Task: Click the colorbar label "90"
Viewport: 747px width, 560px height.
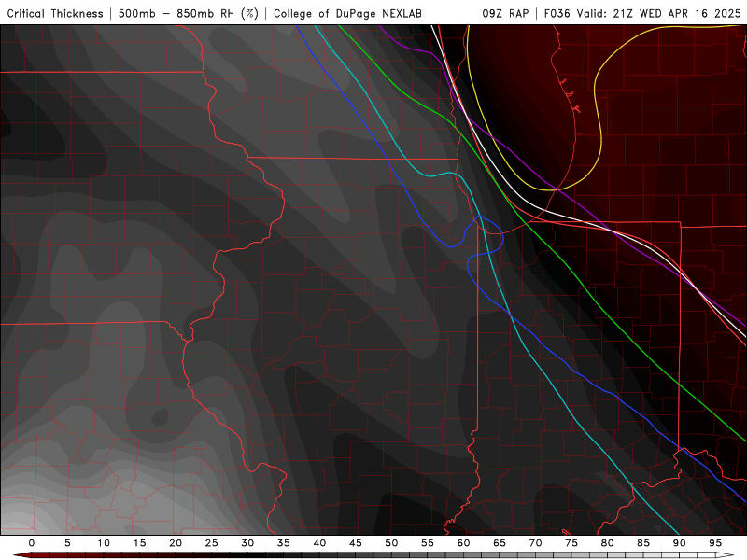Action: [x=680, y=543]
